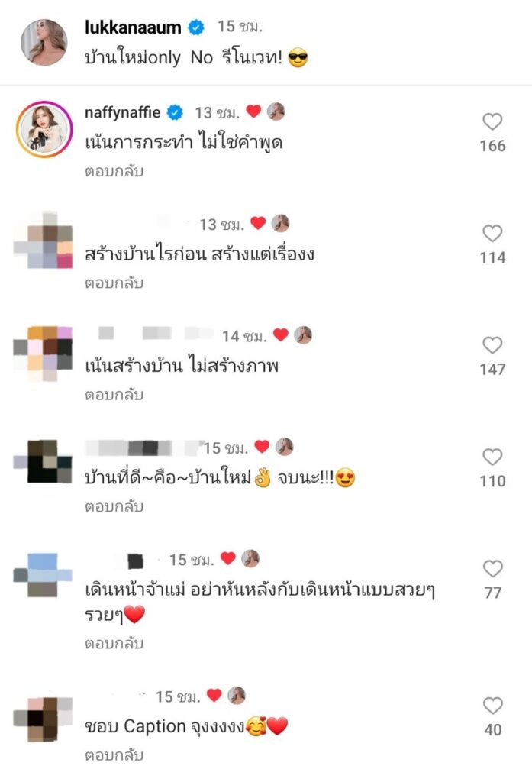Like the comment with 110 likes
Image resolution: width=532 pixels, height=782 pixels.
click(492, 457)
